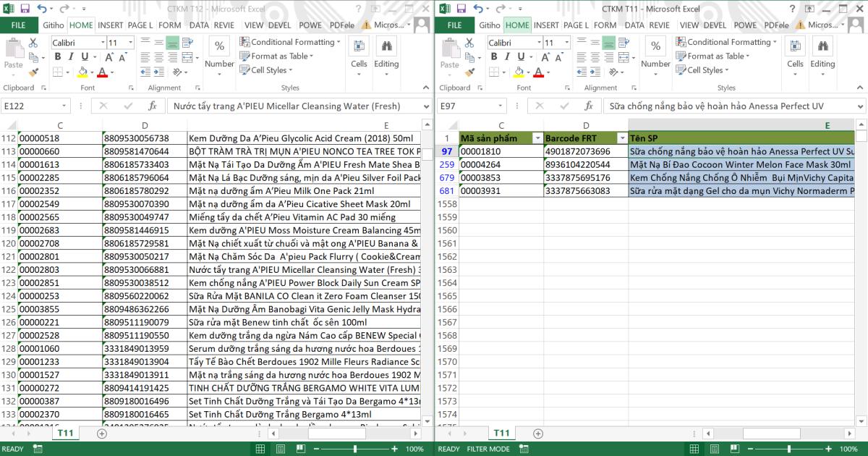868x456 pixels.
Task: Open the DATA ribbon tab in CTKM T11
Action: tap(634, 25)
